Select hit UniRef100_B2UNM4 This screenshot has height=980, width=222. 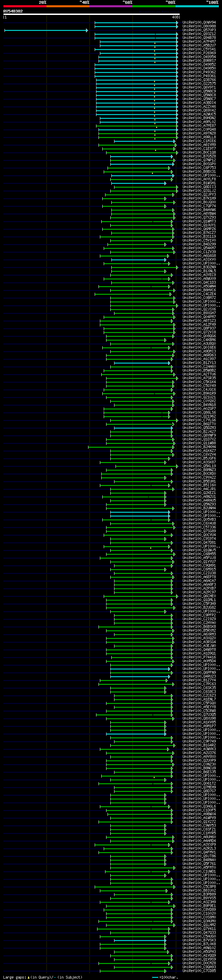199,508
